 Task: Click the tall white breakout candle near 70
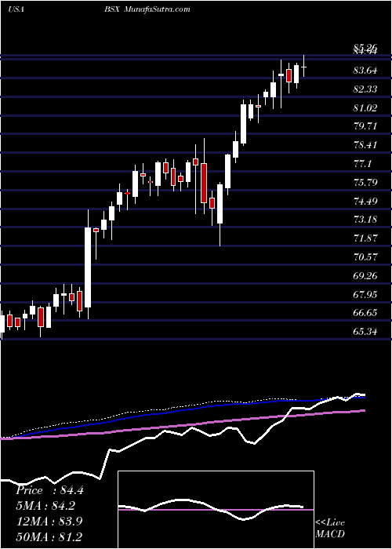pyautogui.click(x=88, y=264)
